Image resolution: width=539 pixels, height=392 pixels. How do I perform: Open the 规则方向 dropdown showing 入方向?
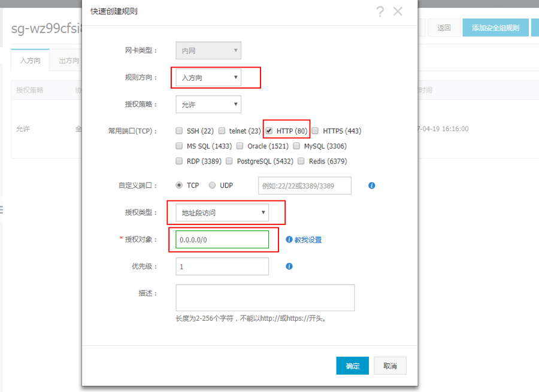(208, 78)
